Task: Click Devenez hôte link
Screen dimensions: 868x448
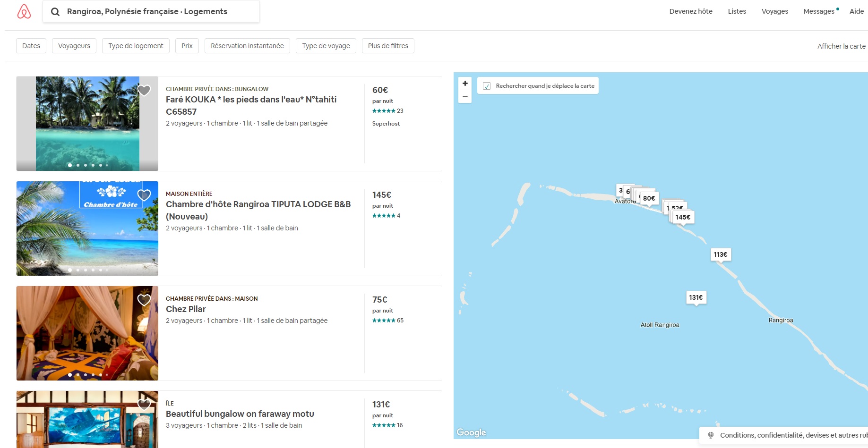Action: pyautogui.click(x=690, y=11)
